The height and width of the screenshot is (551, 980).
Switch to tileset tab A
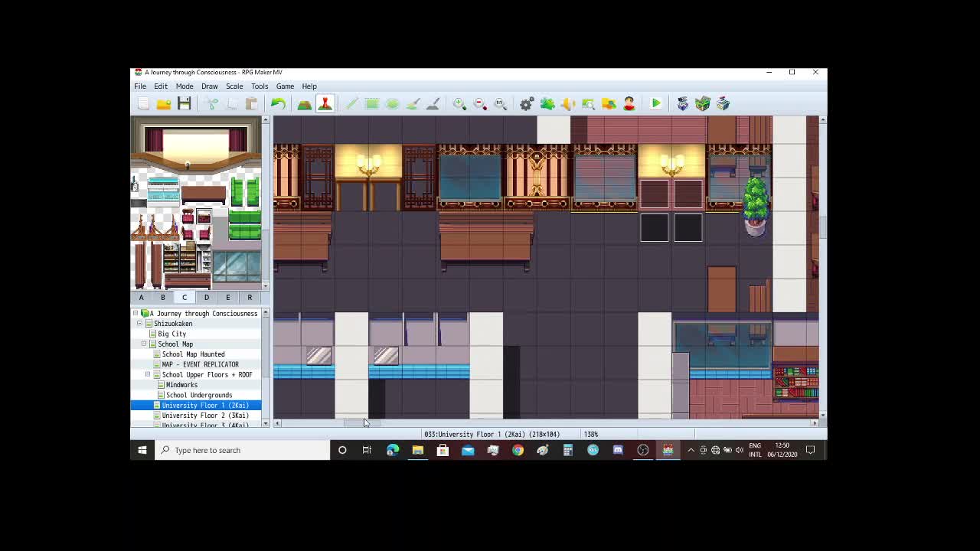(x=141, y=297)
